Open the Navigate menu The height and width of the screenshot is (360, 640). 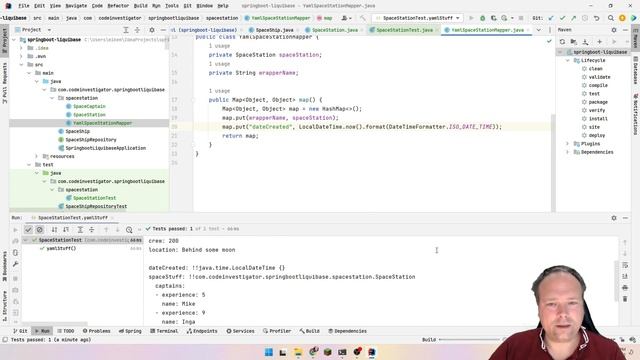point(76,6)
